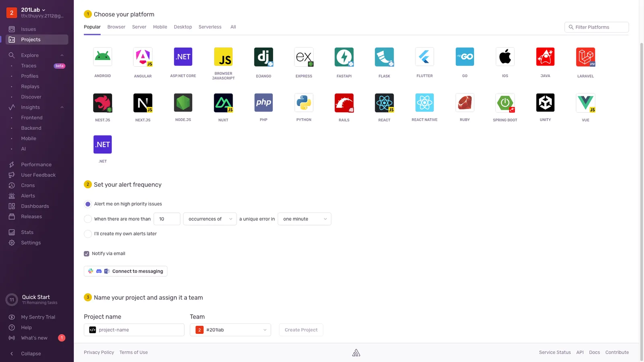Select the Node.js platform icon
The width and height of the screenshot is (644, 362).
point(183,103)
